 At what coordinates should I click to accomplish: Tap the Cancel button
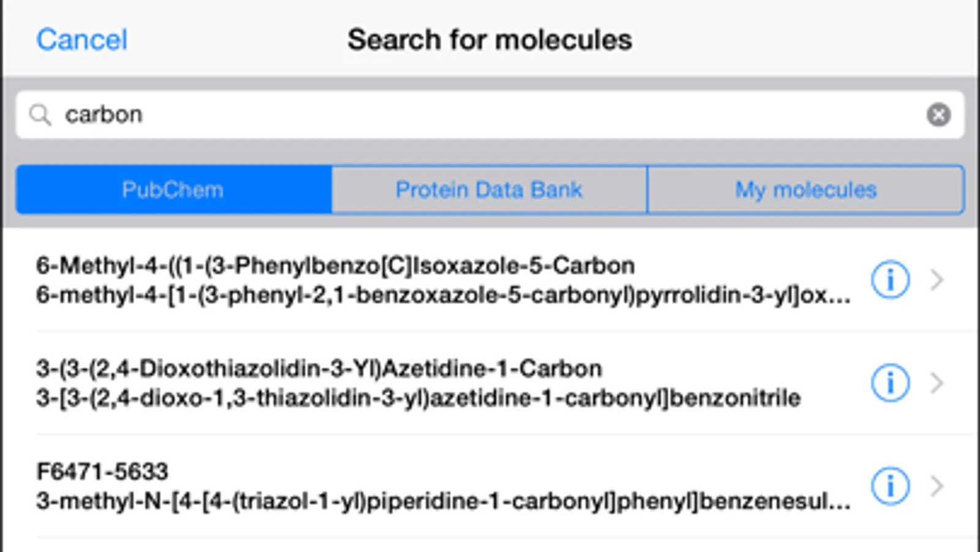82,40
